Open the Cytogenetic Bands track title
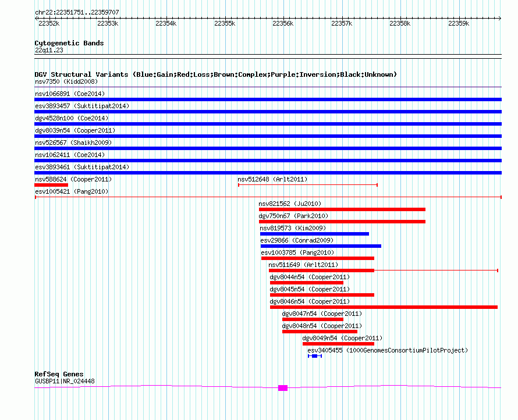 69,43
